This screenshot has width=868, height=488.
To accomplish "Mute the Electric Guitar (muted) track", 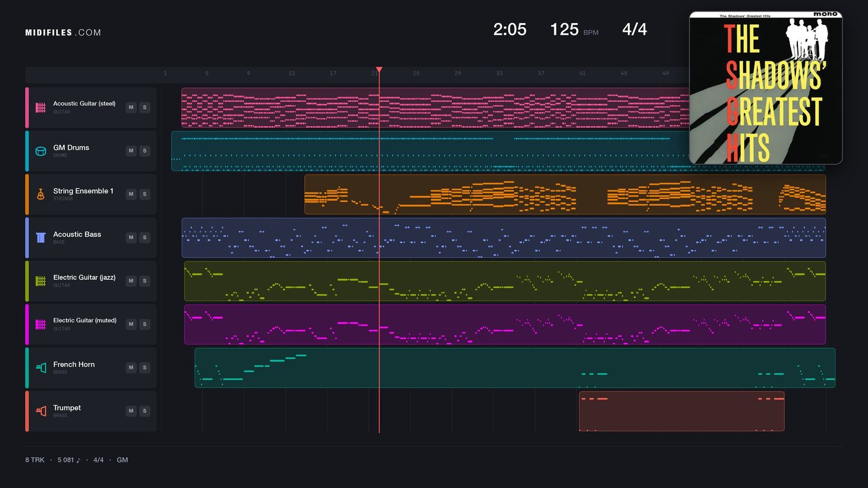I will pos(131,324).
